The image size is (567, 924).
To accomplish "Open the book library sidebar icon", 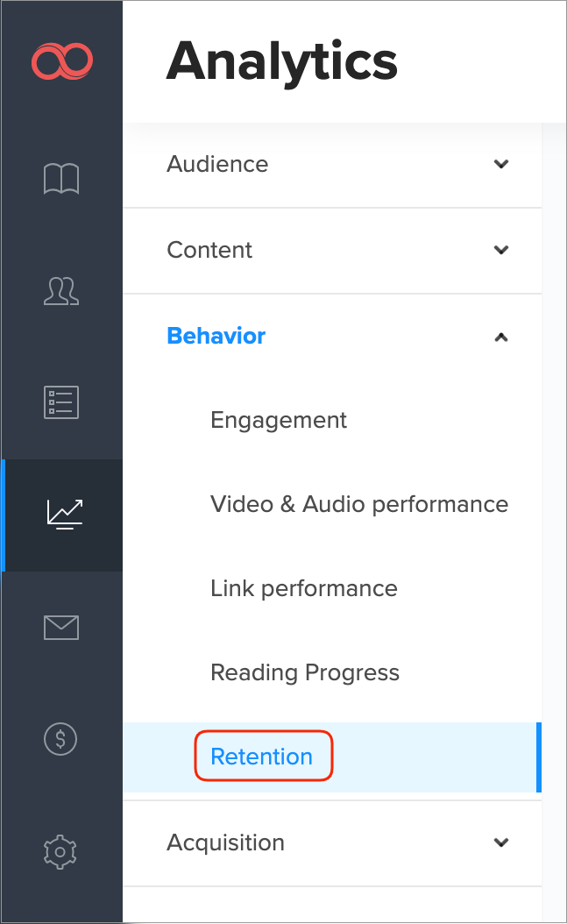I will [61, 179].
